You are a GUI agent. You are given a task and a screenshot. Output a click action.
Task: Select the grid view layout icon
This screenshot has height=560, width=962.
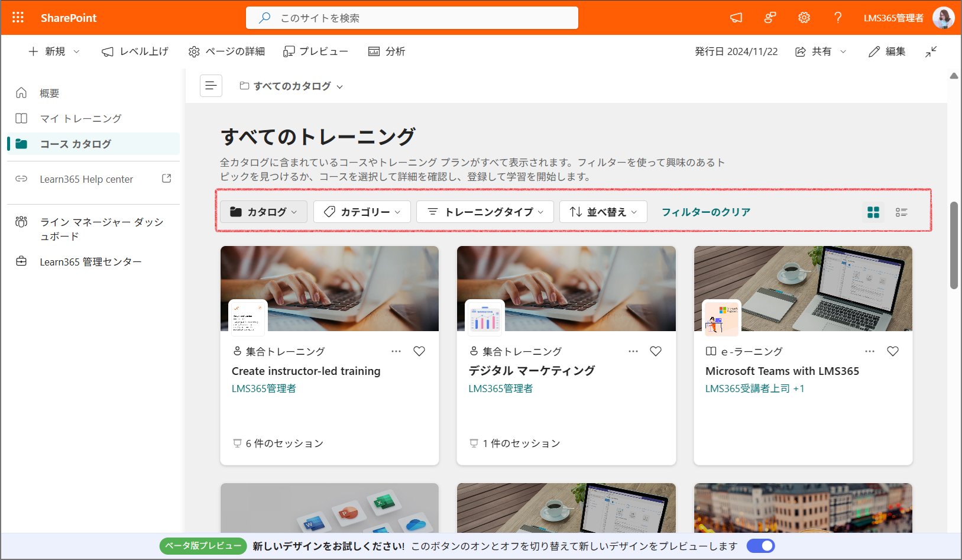click(x=873, y=212)
